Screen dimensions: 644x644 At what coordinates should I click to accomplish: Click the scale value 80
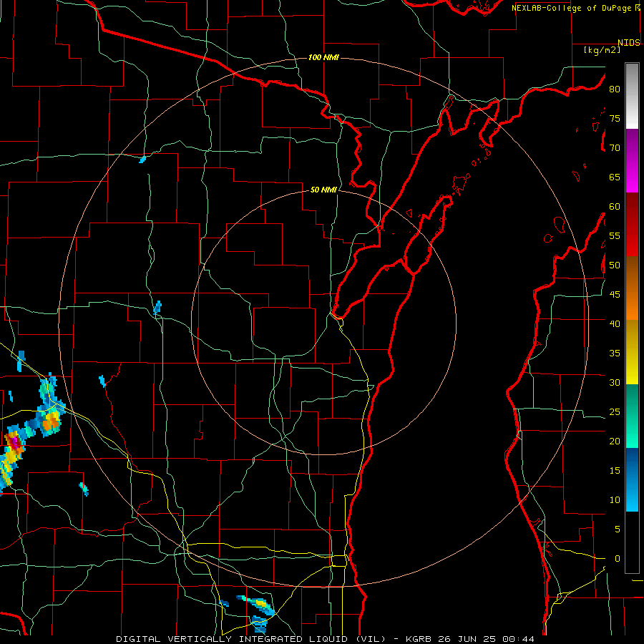click(x=615, y=89)
